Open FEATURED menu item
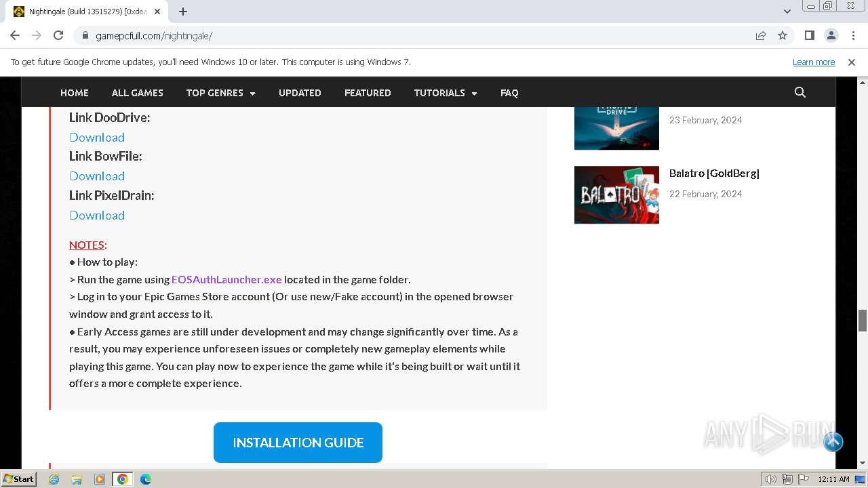The width and height of the screenshot is (868, 488). 368,93
